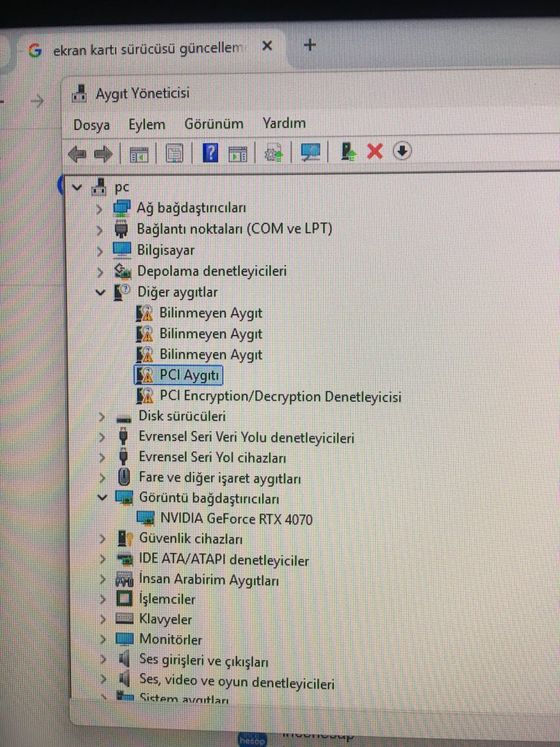Image resolution: width=560 pixels, height=747 pixels.
Task: Click the Bilgisayar monitor icon
Action: coord(122,250)
